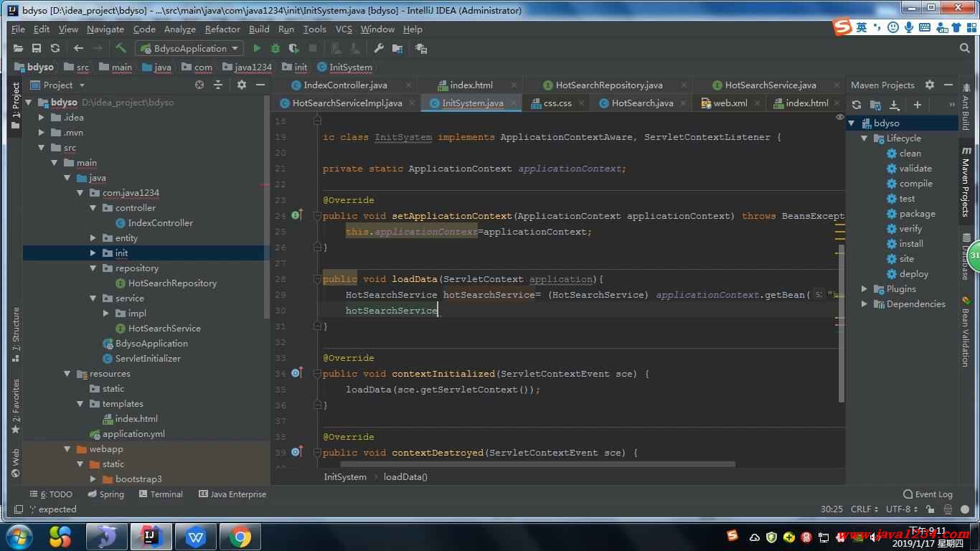The image size is (980, 551).
Task: Expand the init package in the project tree
Action: coord(93,253)
